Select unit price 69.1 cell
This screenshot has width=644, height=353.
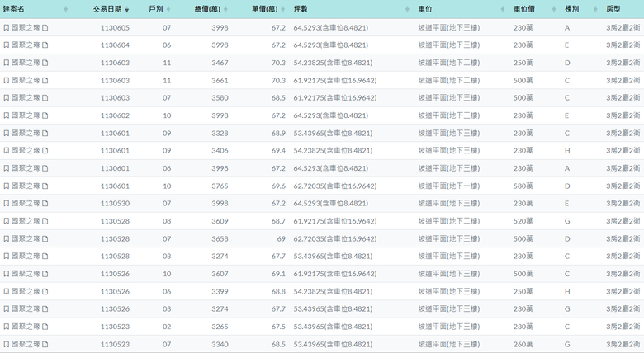[278, 274]
